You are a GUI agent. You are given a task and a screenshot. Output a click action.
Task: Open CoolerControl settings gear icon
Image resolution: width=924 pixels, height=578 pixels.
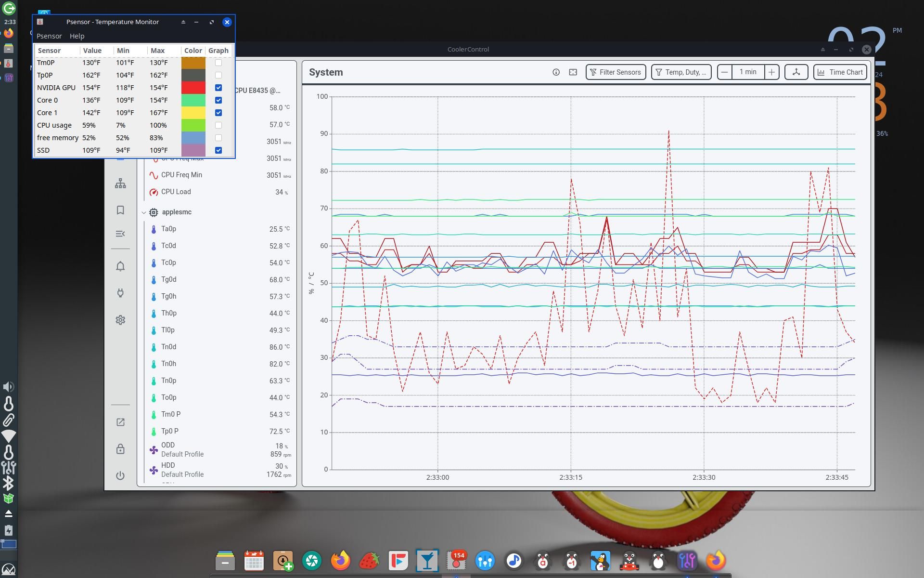tap(120, 320)
